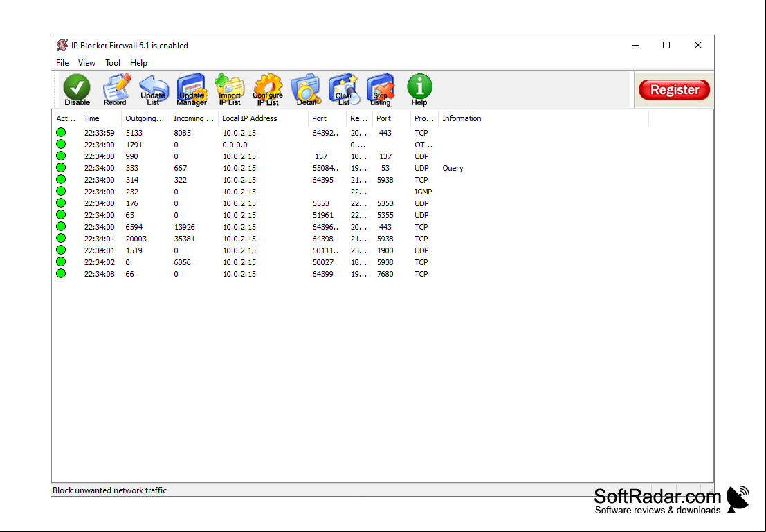
Task: Click the Disable firewall toolbar icon
Action: tap(77, 90)
